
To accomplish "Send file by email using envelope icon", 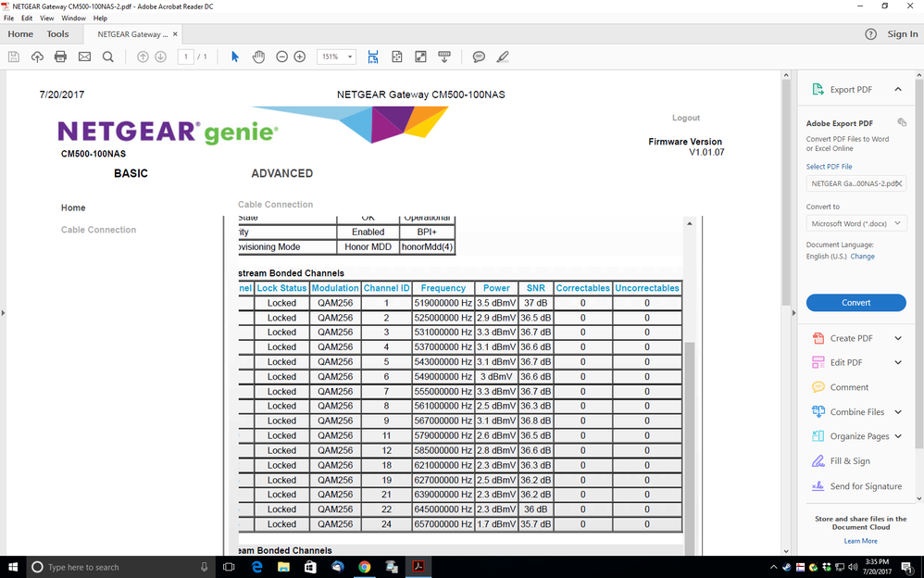I will (84, 57).
